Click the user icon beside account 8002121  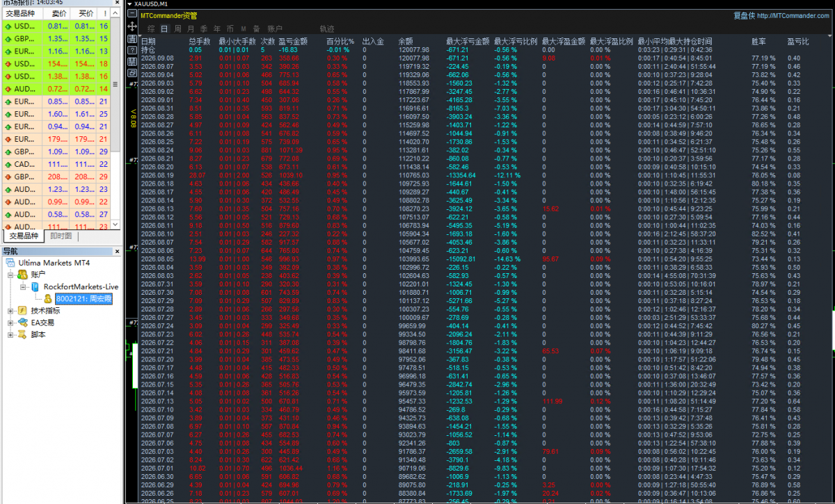[x=48, y=299]
